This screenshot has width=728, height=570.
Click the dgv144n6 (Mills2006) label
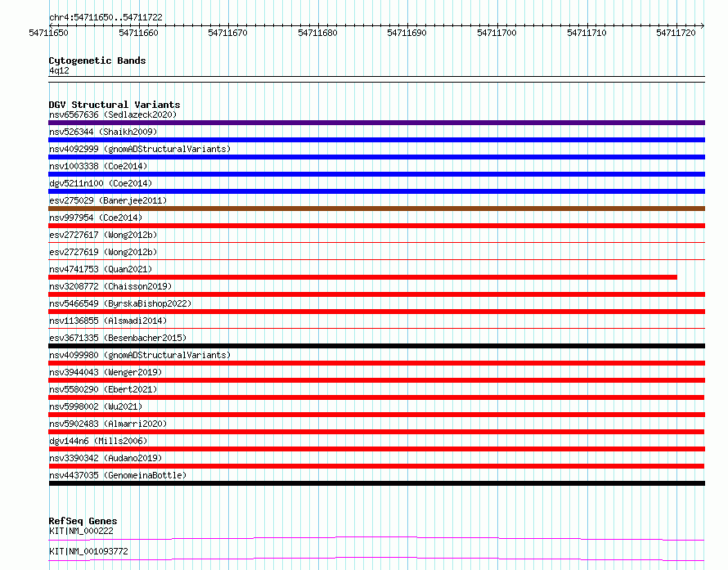tap(98, 441)
